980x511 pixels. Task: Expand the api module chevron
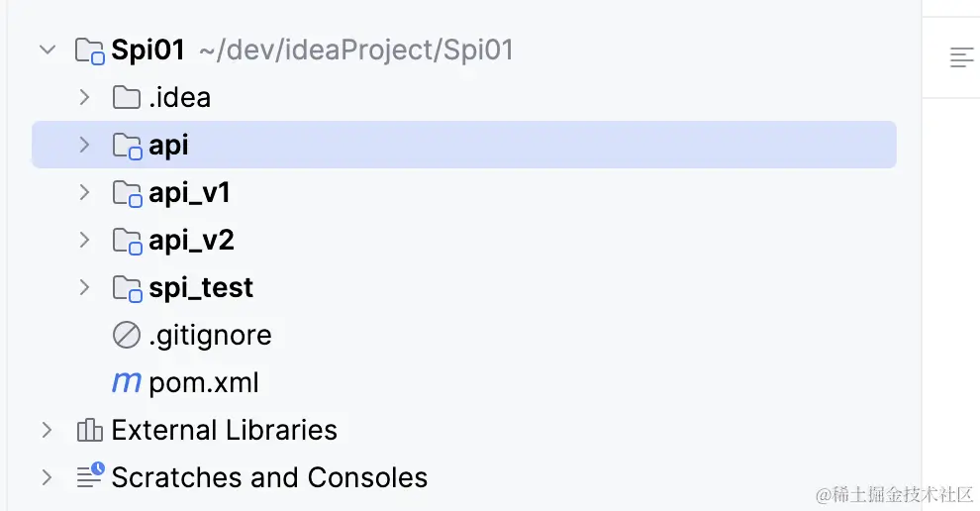[x=85, y=146]
